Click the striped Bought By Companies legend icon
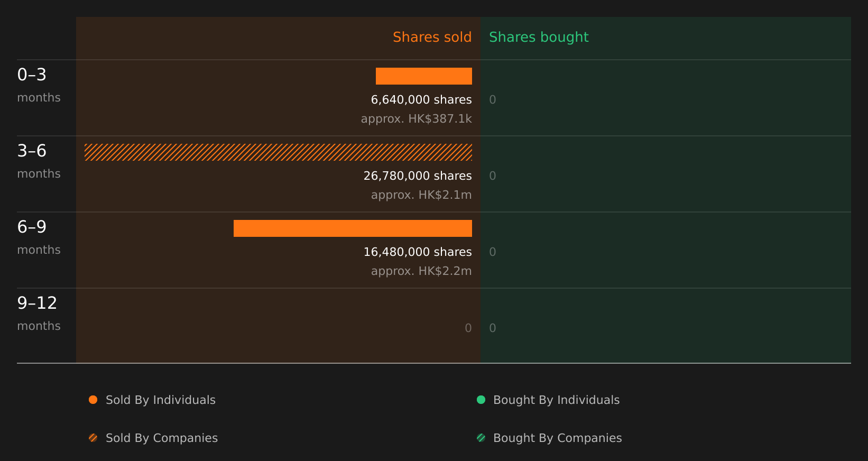Image resolution: width=868 pixels, height=461 pixels. [481, 438]
